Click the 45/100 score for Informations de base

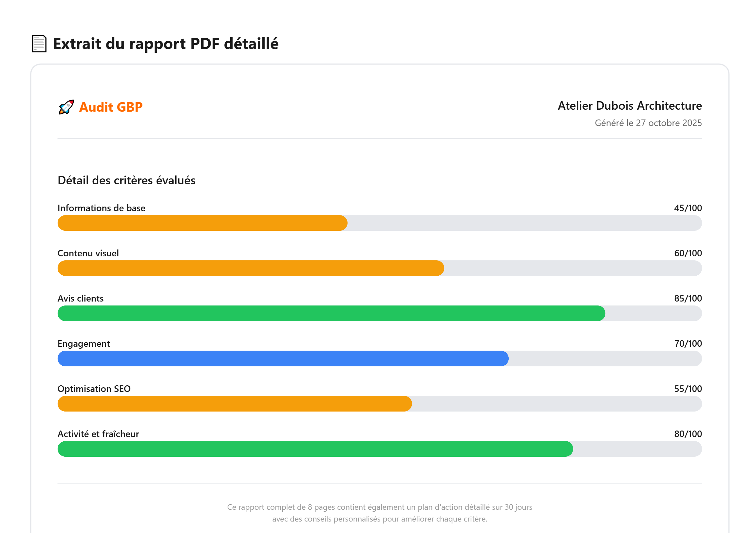click(688, 208)
